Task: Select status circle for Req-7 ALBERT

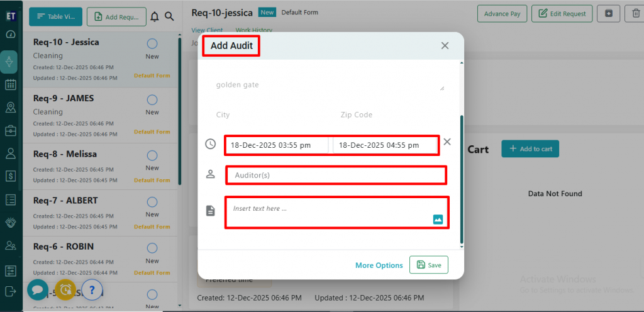Action: point(152,202)
